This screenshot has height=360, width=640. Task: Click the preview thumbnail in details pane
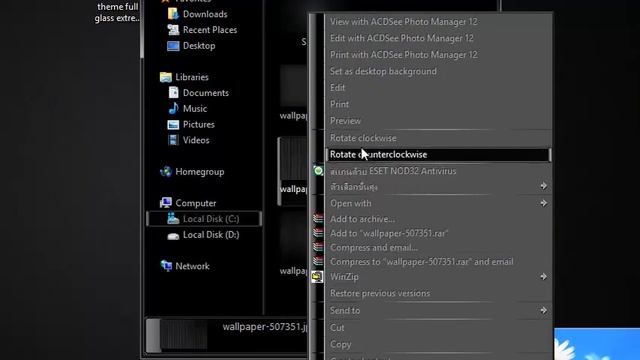coord(184,335)
